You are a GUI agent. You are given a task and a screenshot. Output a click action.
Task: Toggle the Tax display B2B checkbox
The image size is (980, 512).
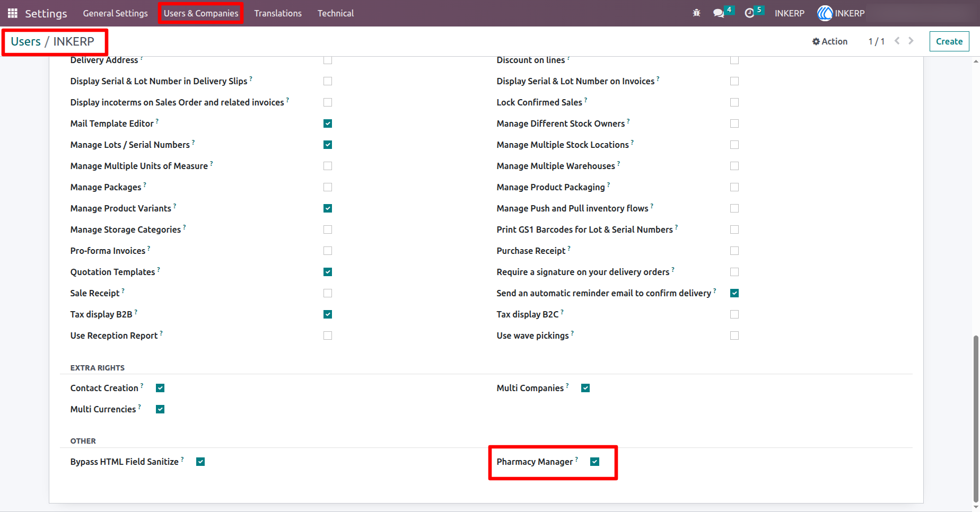click(328, 314)
